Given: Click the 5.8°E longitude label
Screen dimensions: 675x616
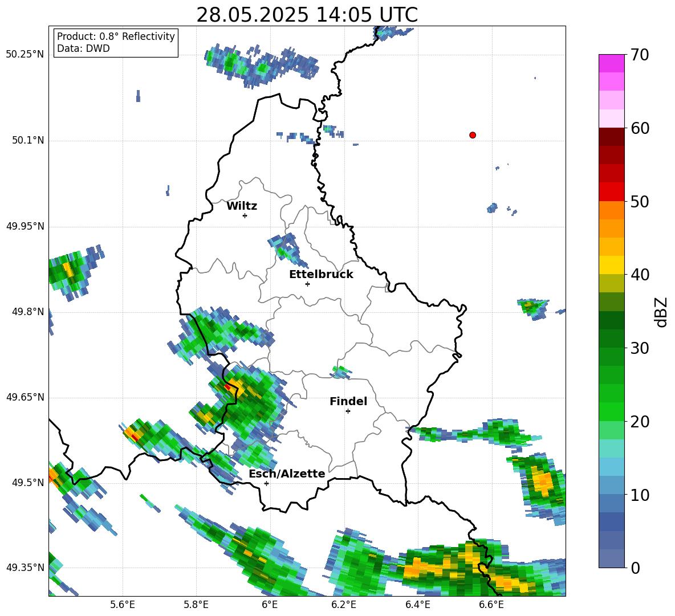Looking at the screenshot, I should [x=196, y=605].
